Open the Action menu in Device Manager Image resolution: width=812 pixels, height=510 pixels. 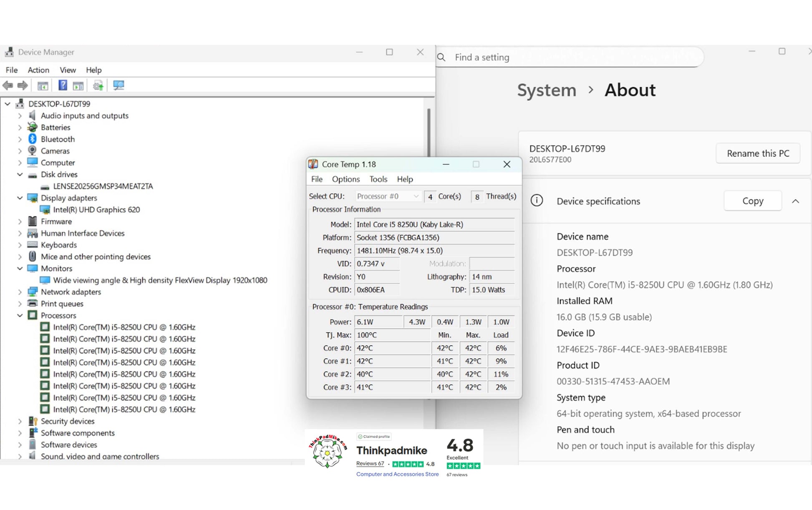tap(38, 70)
